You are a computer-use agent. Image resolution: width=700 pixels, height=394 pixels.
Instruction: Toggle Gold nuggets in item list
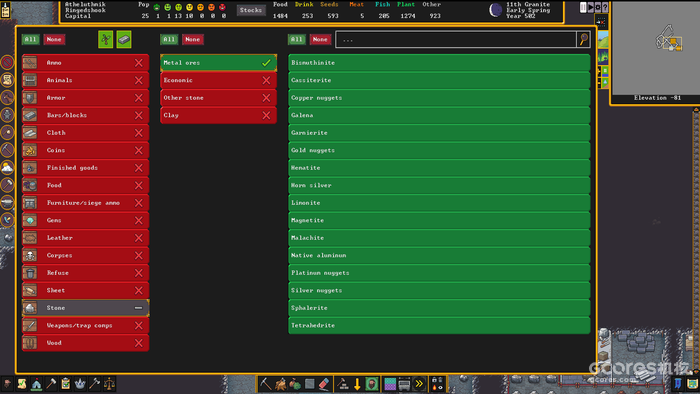[x=439, y=150]
